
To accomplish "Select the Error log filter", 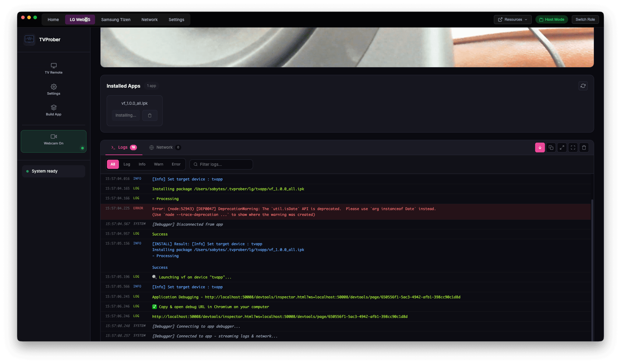I will (x=176, y=164).
